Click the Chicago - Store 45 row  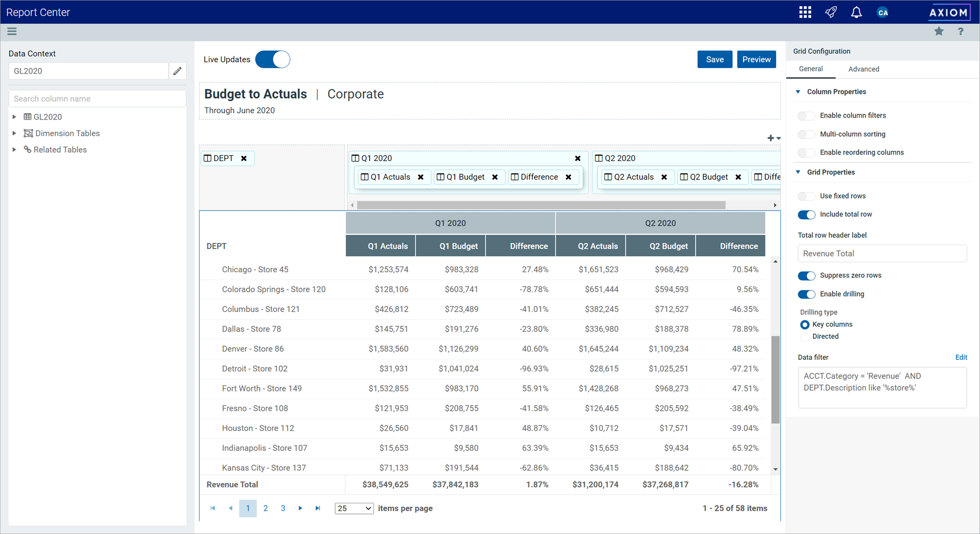[483, 269]
